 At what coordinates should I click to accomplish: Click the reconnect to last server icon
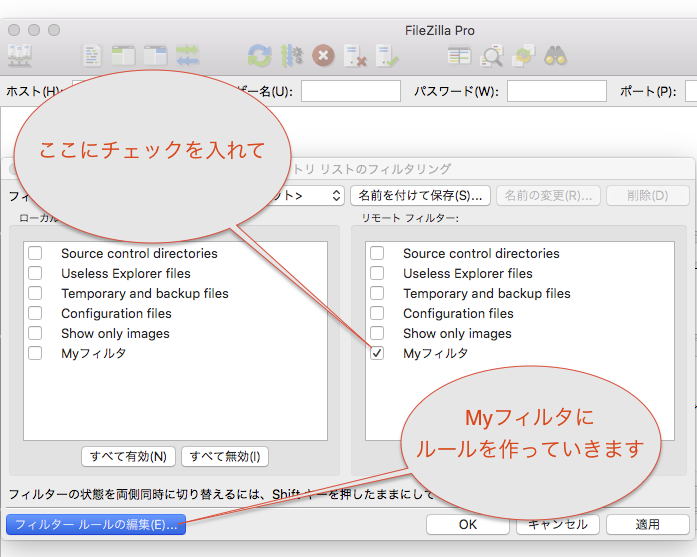point(387,56)
